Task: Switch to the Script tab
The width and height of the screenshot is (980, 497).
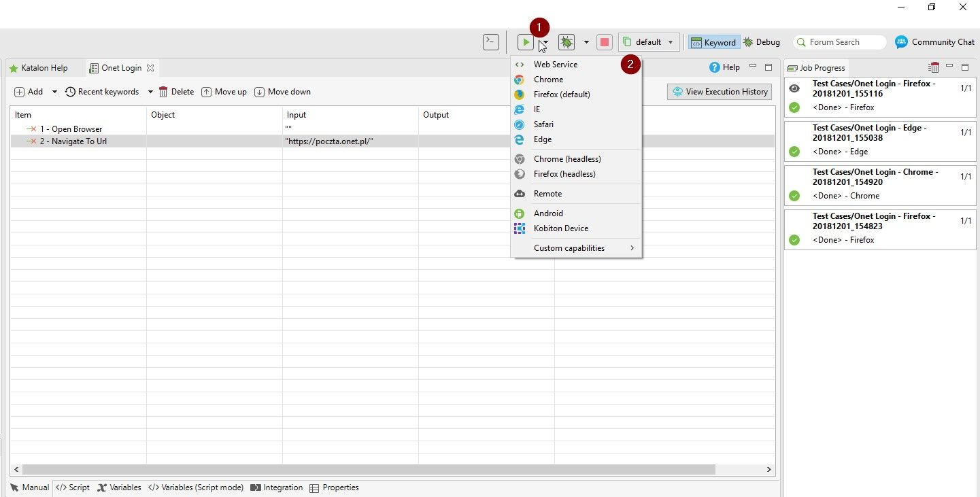Action: (x=72, y=487)
